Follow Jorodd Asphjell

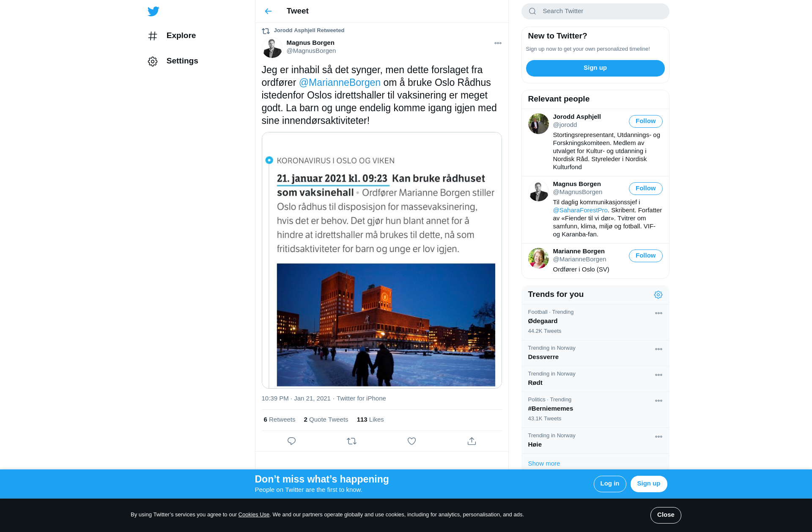coord(645,121)
